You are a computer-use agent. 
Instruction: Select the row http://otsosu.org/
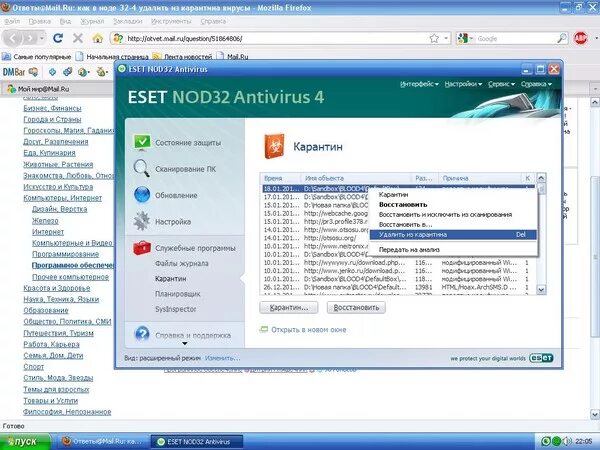point(329,238)
